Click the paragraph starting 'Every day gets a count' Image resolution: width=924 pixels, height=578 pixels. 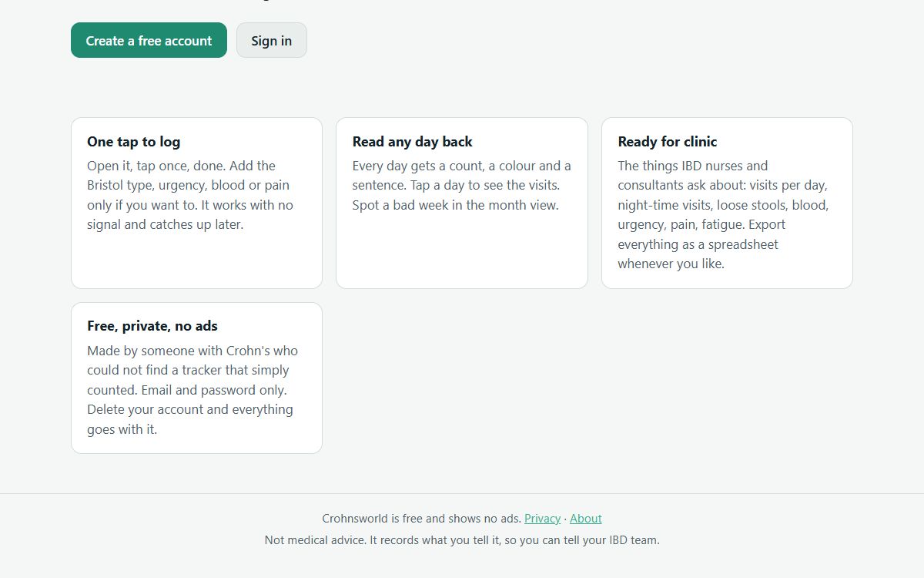point(462,186)
